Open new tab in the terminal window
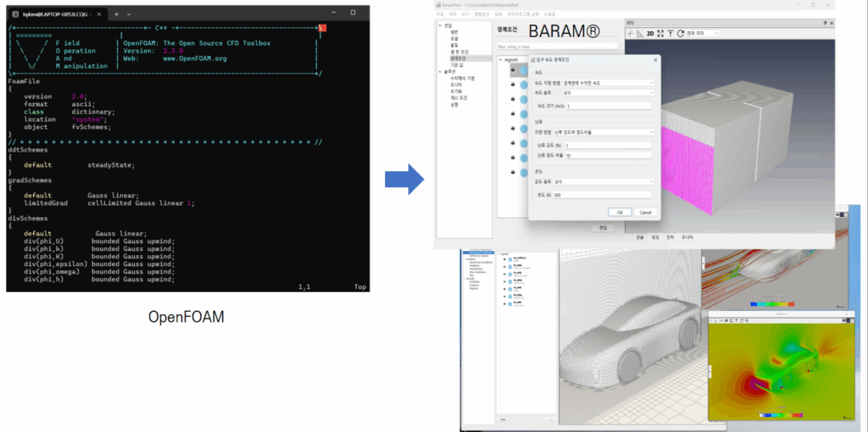868x432 pixels. 116,13
